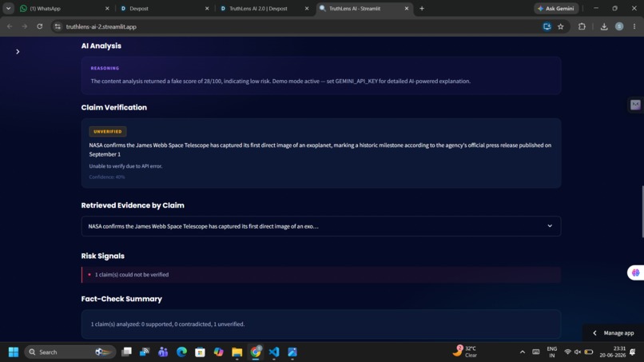Viewport: 644px width, 362px height.
Task: Expand the NASA claim evidence dropdown
Action: tap(321, 226)
